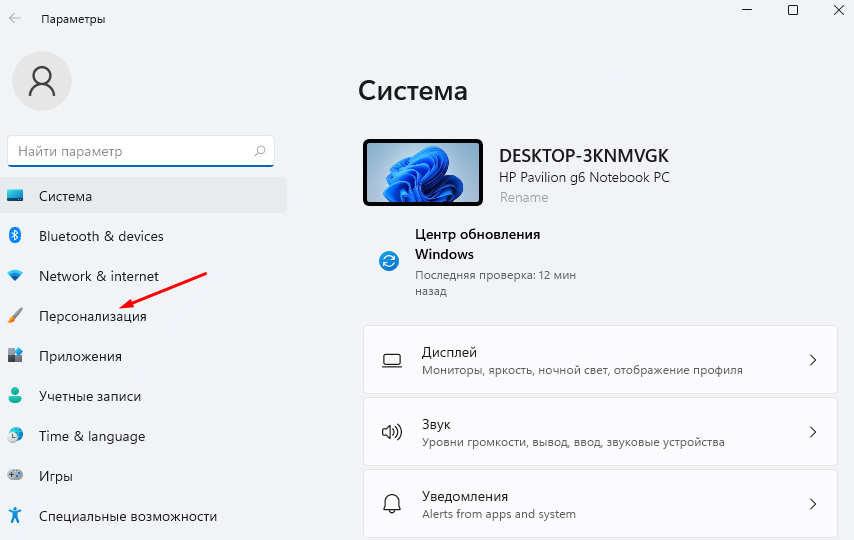Screen dimensions: 854x540
Task: Click the DESKTOP-3KNMVGK computer name
Action: click(x=583, y=156)
